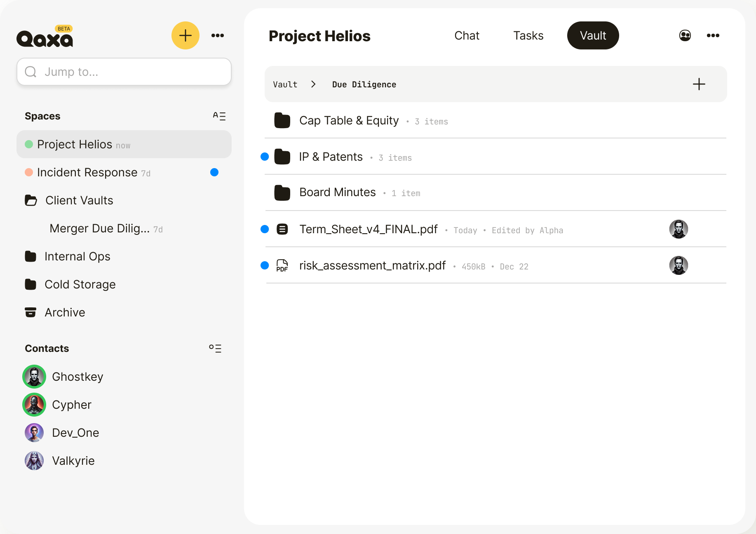The image size is (756, 534).
Task: Click blue unread dot beside Incident Response
Action: click(x=214, y=173)
